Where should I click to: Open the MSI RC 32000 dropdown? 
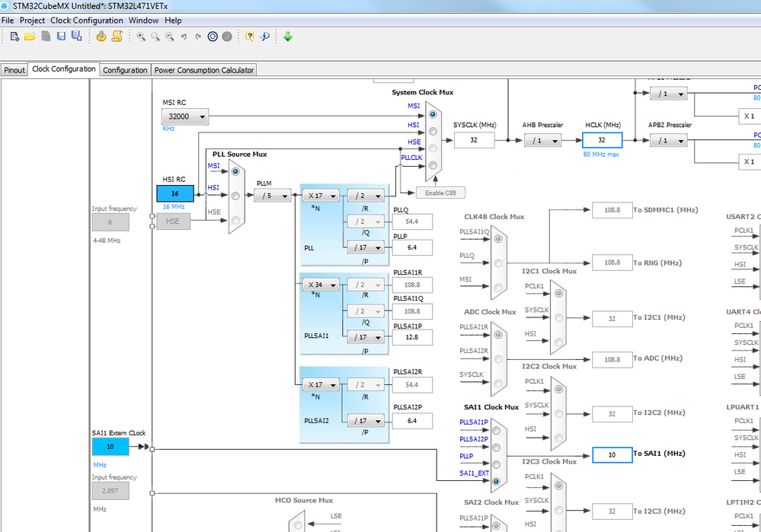pos(185,116)
